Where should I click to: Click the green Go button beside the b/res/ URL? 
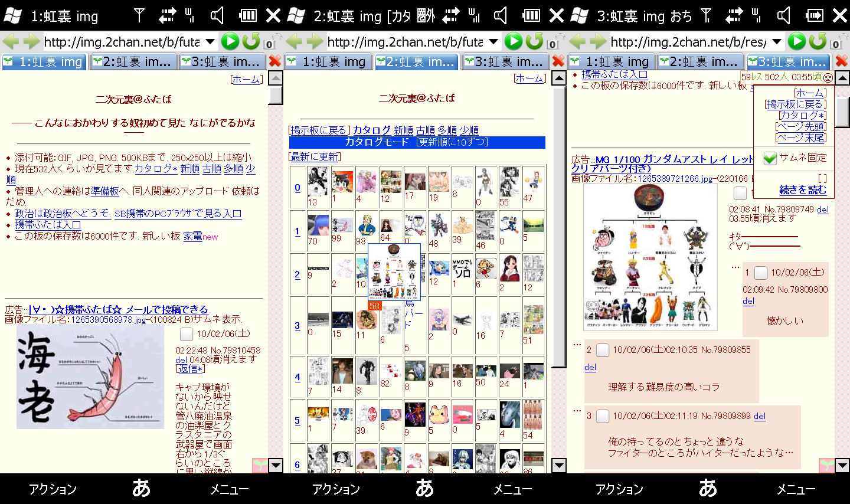click(796, 41)
